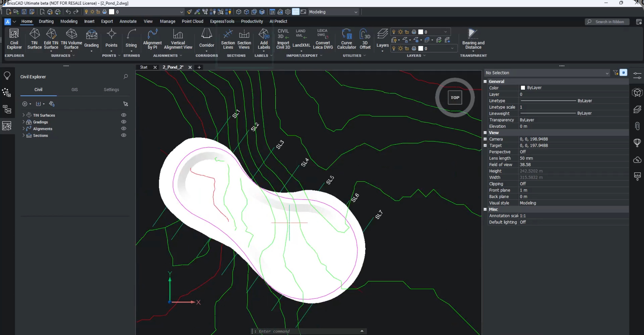Open the No Selection properties dropdown
This screenshot has height=335, width=644.
click(x=607, y=73)
